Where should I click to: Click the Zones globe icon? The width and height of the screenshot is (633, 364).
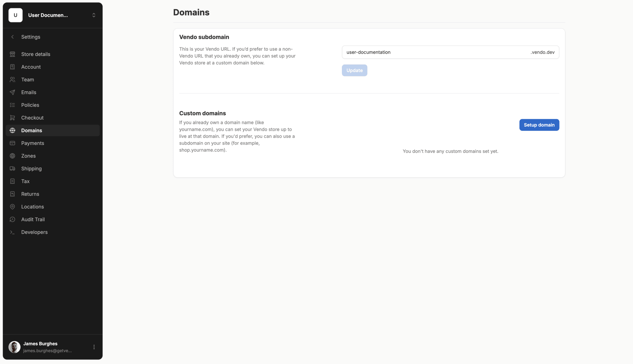click(13, 156)
